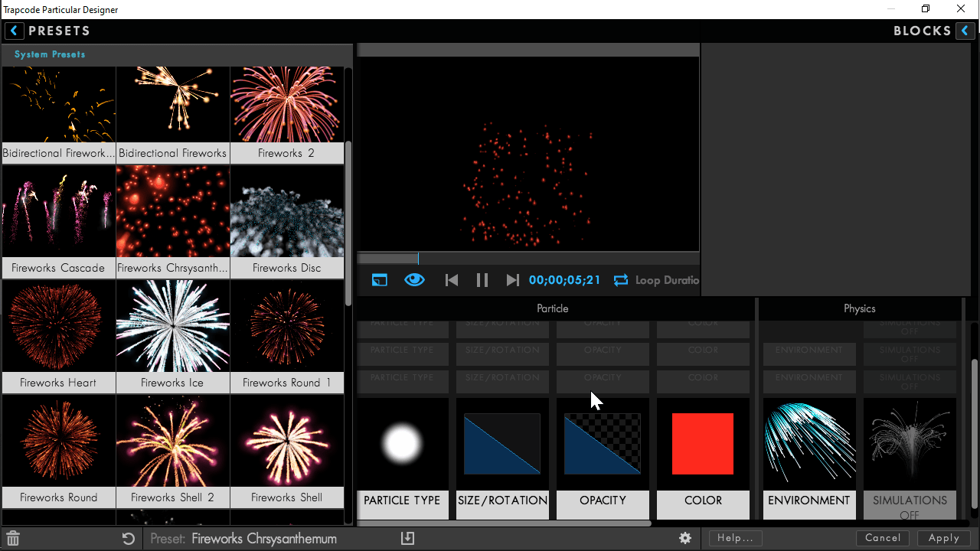Click the preview timeline progress bar
Screen dimensions: 980x551
pos(528,259)
